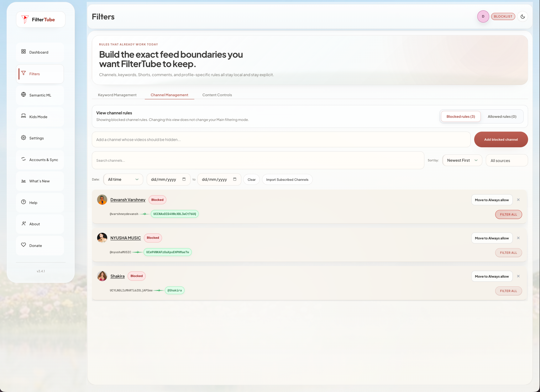Screen dimensions: 540x392
Task: Click the D profile avatar
Action: (483, 17)
